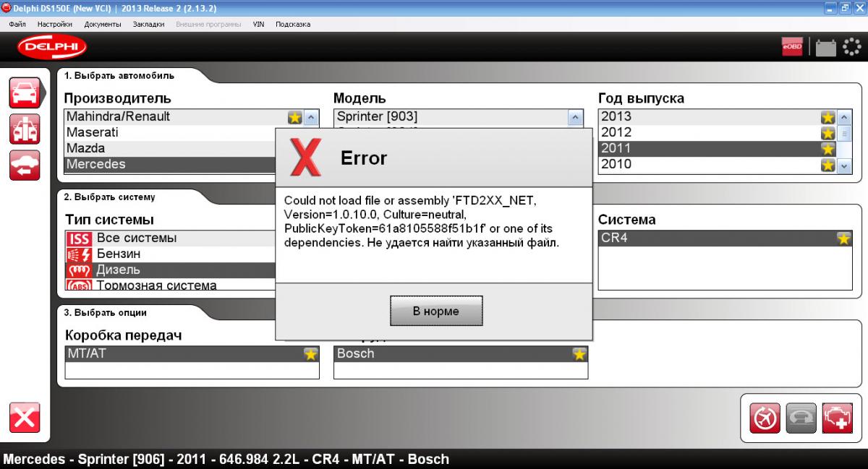Click the gray car hood icon
This screenshot has width=868, height=469.
point(801,418)
